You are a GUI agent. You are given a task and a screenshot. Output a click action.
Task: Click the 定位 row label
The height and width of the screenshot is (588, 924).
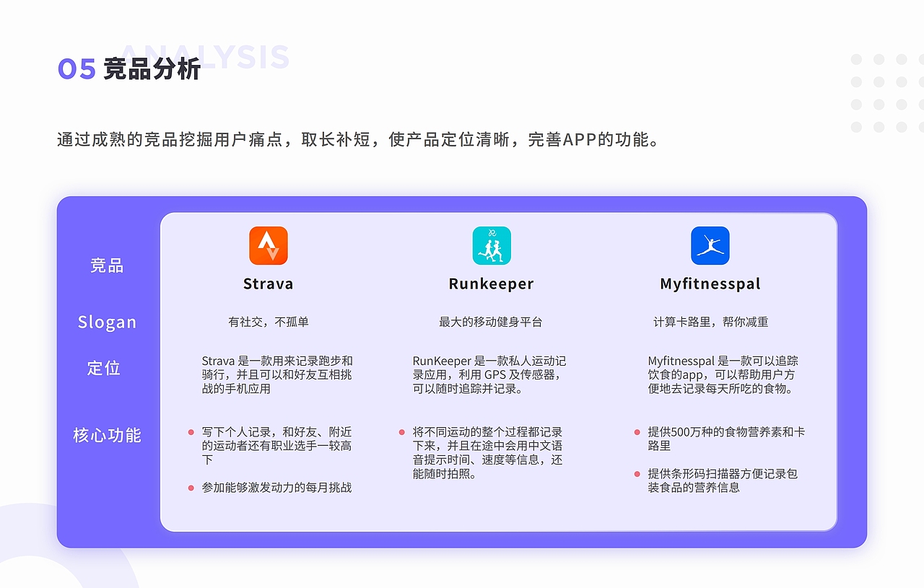(104, 368)
